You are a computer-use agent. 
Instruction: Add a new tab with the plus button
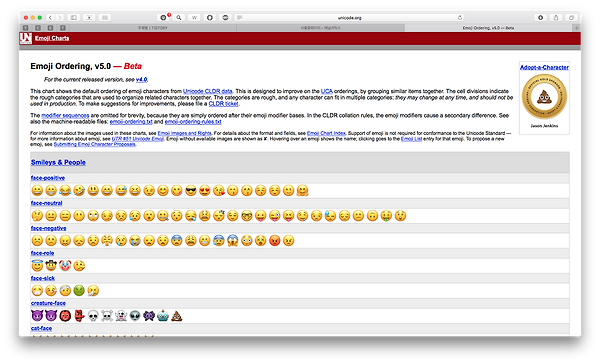pos(576,28)
